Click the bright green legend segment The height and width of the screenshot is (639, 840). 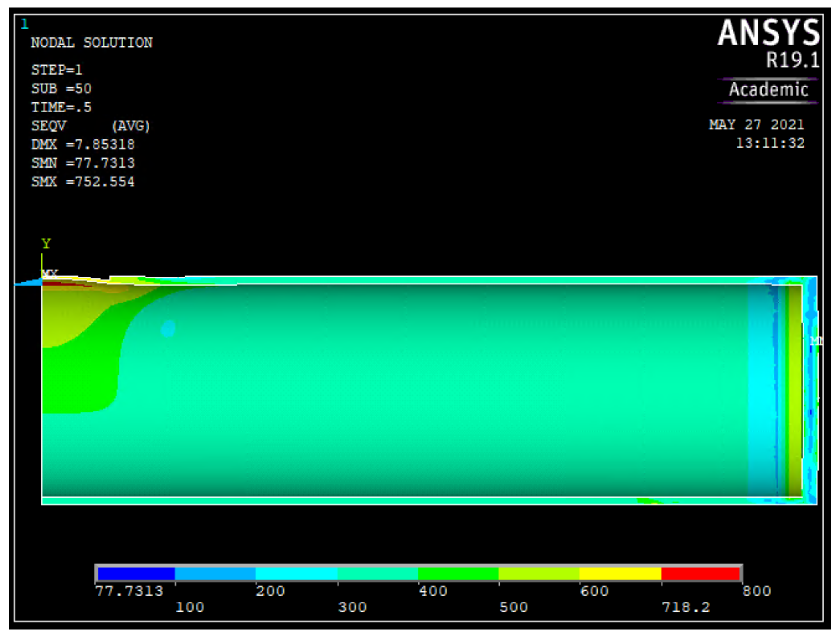pyautogui.click(x=458, y=574)
